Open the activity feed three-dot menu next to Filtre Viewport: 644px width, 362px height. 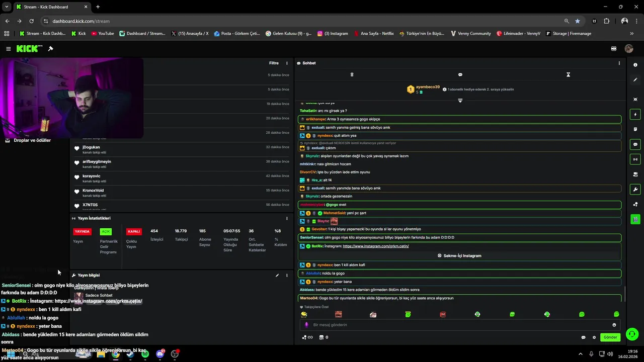tap(287, 63)
